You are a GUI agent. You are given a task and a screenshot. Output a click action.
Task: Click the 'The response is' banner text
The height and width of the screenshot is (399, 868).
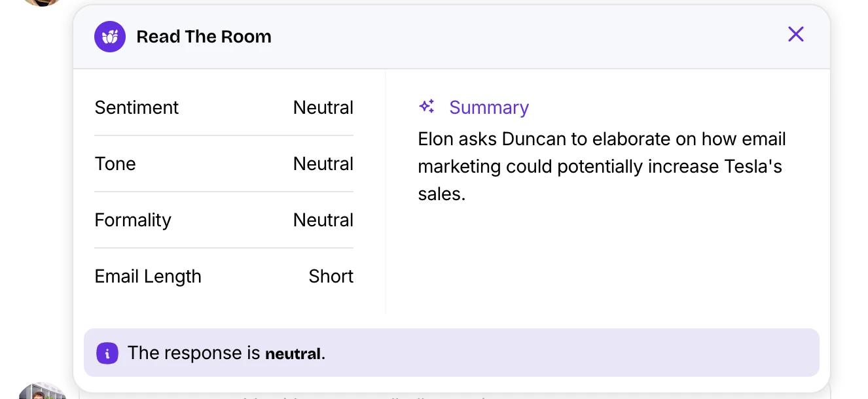point(194,353)
